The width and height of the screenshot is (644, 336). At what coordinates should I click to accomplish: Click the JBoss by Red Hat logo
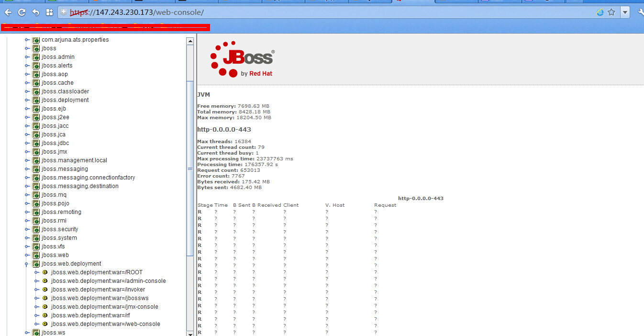[243, 59]
